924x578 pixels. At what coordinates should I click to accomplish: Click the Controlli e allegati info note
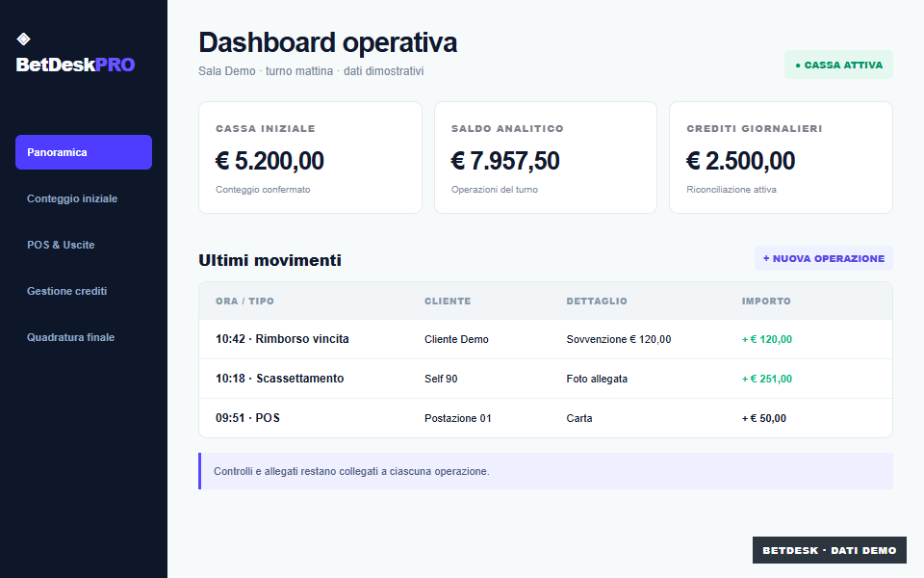coord(546,471)
